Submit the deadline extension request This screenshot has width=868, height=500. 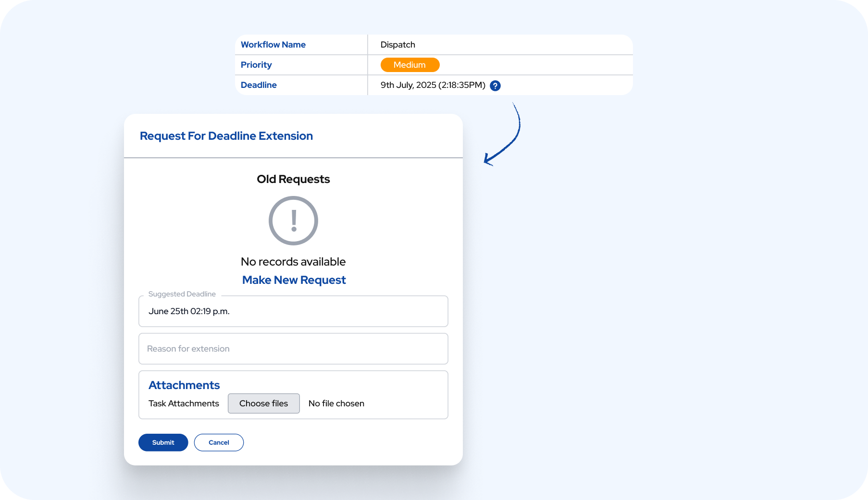coord(163,442)
